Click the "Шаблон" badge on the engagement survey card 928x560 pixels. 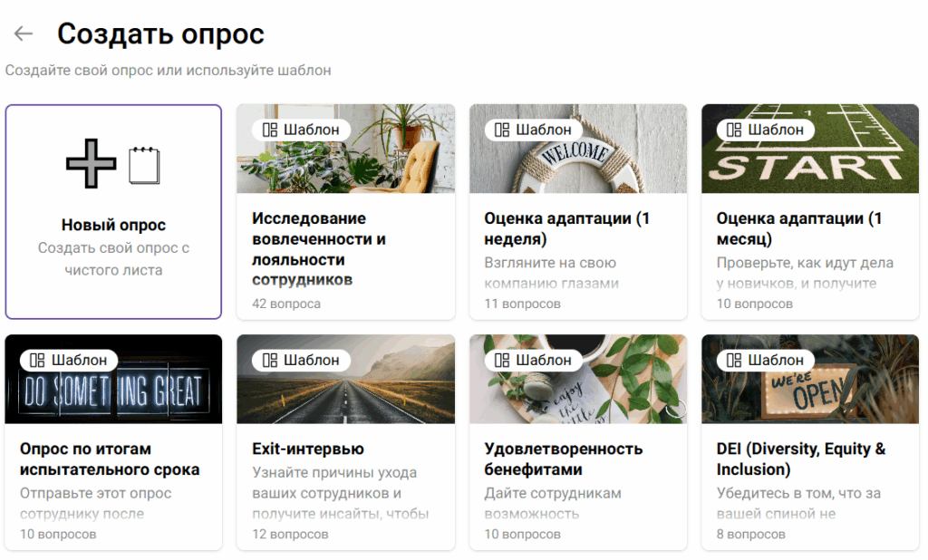[x=302, y=130]
